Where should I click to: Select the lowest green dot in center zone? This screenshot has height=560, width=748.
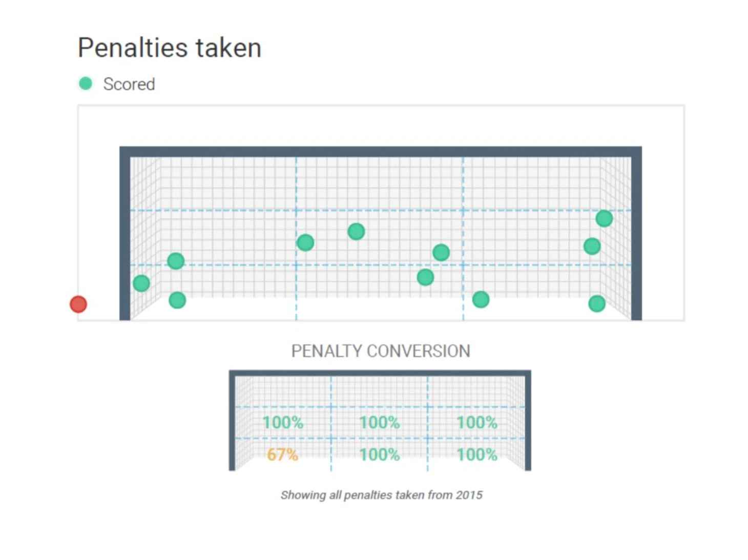(425, 278)
